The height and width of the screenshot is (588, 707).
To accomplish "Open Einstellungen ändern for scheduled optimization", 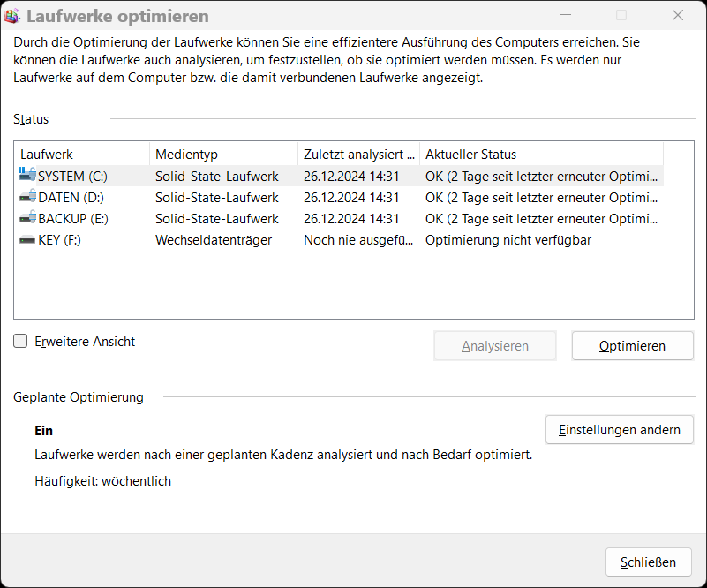I will click(x=620, y=430).
